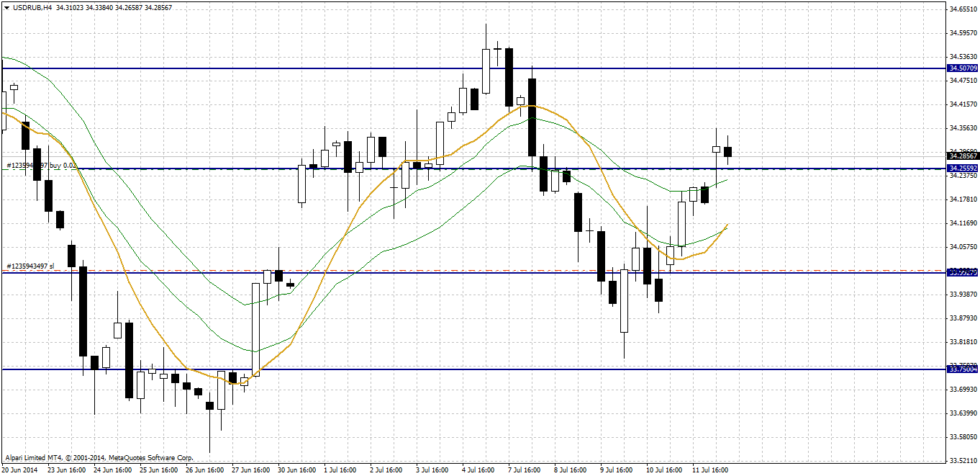
Task: Click the 11 Jul 16:00 time label
Action: tap(711, 470)
